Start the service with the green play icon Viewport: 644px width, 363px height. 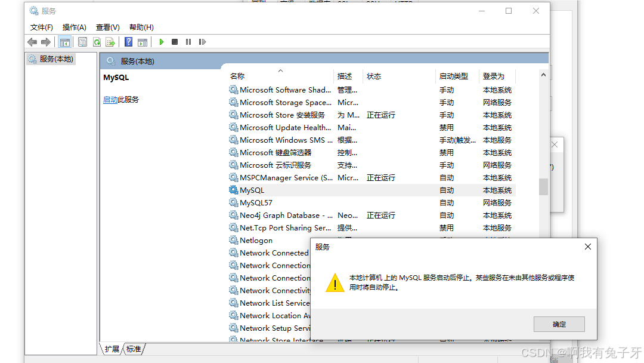[162, 42]
